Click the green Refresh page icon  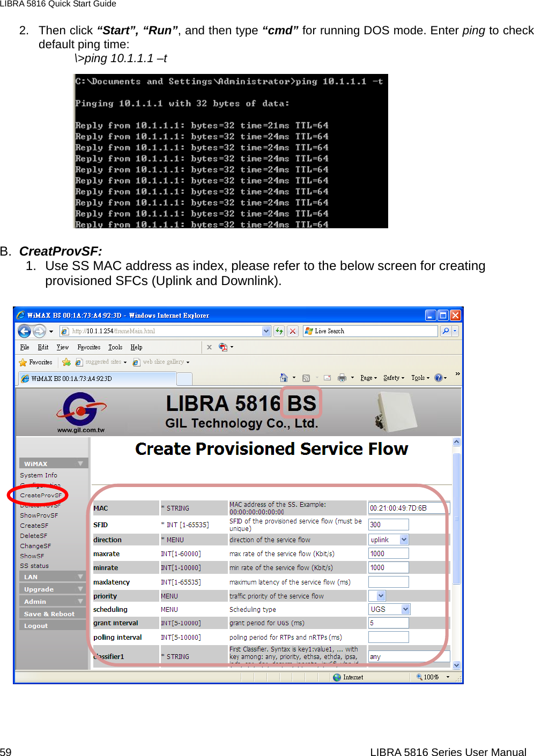tap(279, 331)
